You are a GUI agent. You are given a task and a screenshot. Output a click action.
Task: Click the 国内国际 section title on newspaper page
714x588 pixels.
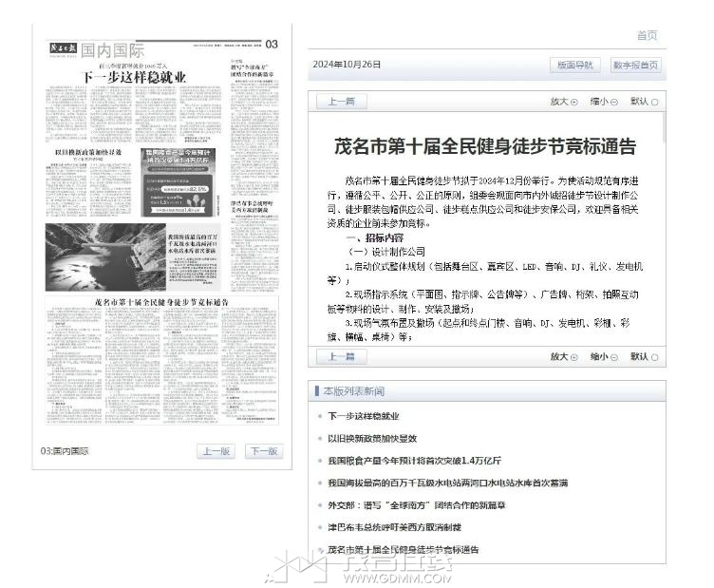pos(112,50)
